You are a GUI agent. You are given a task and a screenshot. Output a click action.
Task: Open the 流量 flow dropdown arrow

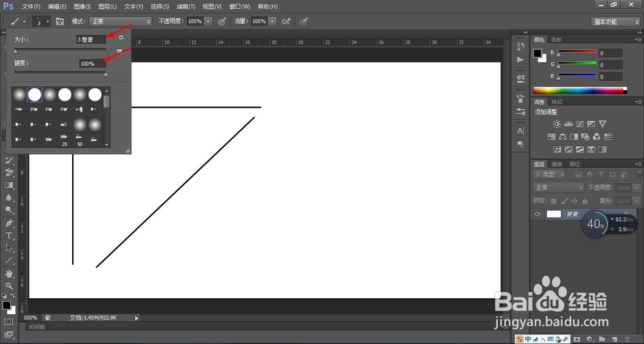272,21
